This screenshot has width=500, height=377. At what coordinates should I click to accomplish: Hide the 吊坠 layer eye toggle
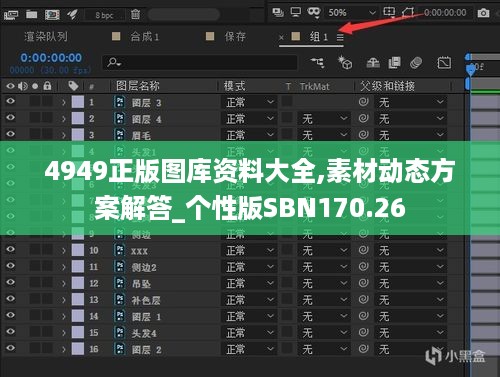coord(10,283)
